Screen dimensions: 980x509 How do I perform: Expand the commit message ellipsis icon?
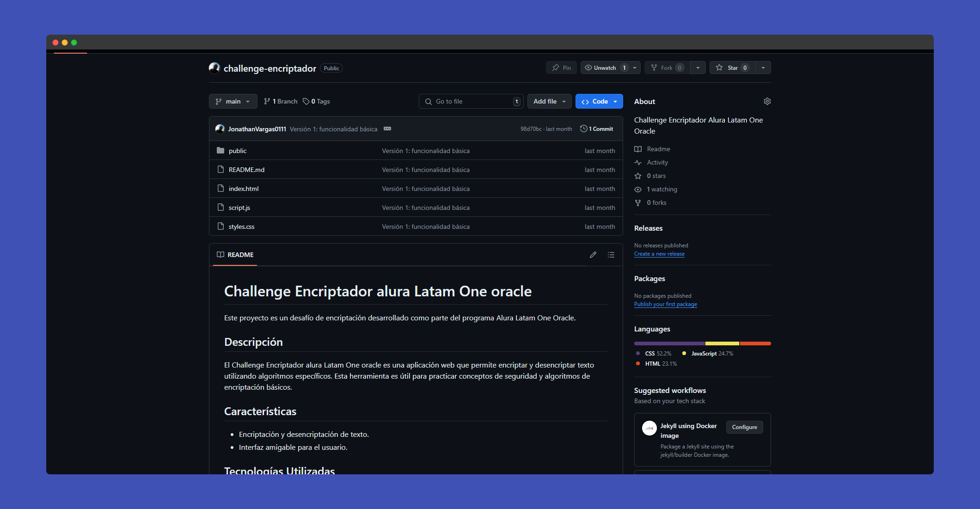click(x=387, y=129)
